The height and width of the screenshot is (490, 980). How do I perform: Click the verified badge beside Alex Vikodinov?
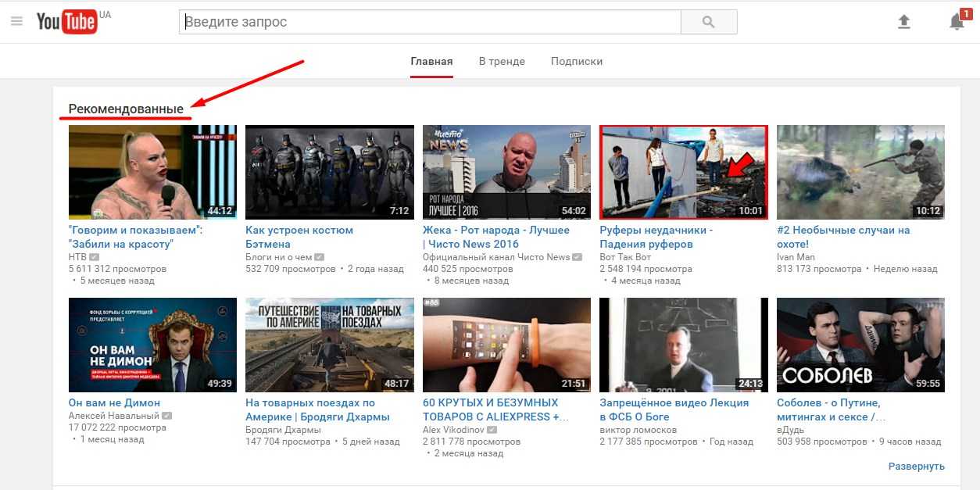(492, 430)
